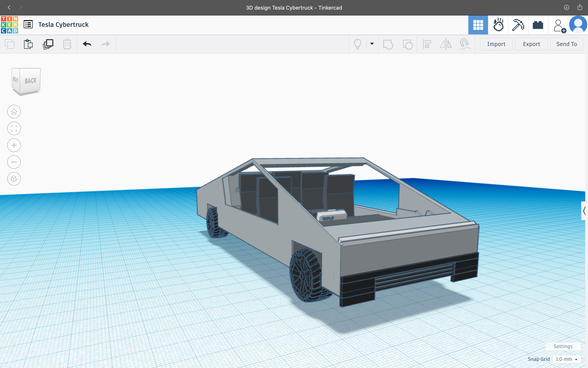Click the Align tool icon
This screenshot has height=368, width=588.
(x=427, y=44)
